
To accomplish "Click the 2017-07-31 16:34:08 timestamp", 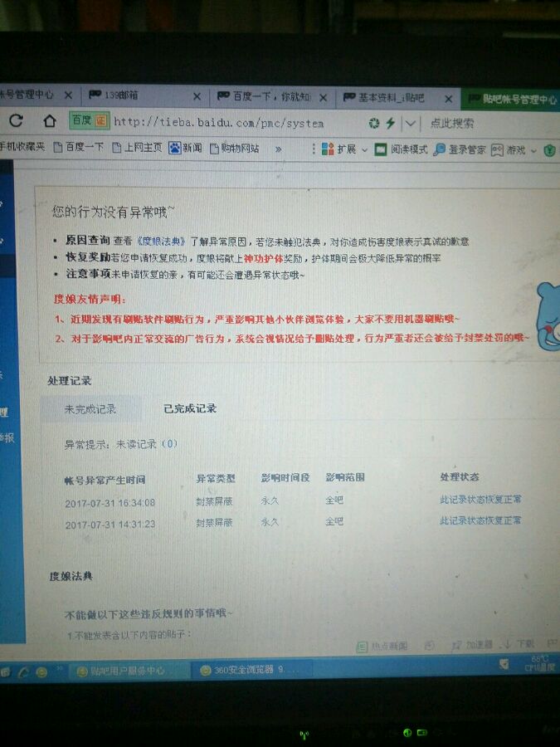I will 110,503.
